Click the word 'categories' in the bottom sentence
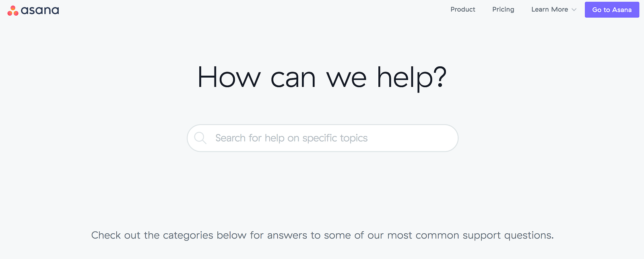The image size is (644, 259). pos(188,235)
